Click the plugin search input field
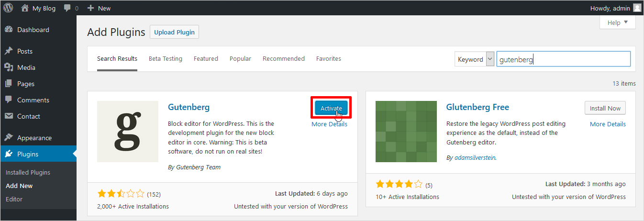The width and height of the screenshot is (644, 221). click(563, 59)
